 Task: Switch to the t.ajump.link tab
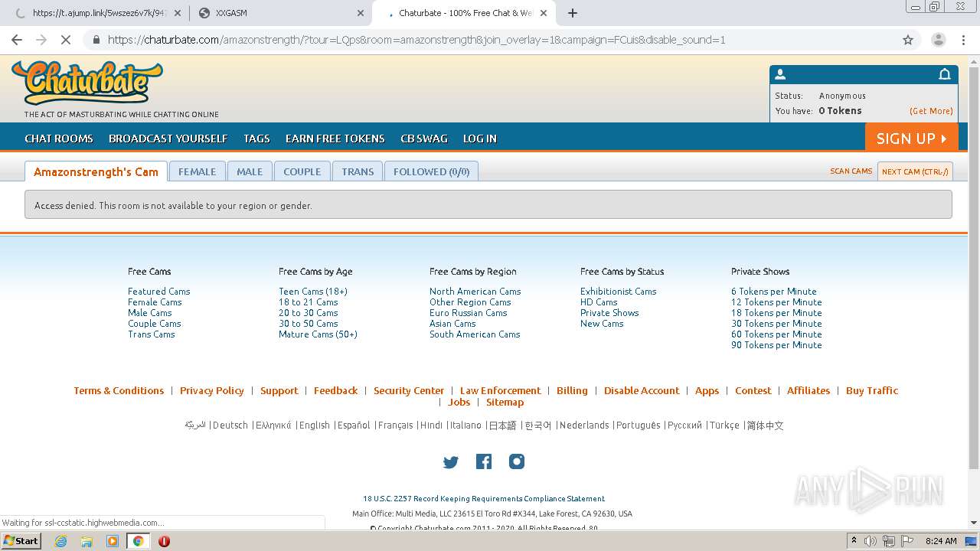[x=98, y=13]
